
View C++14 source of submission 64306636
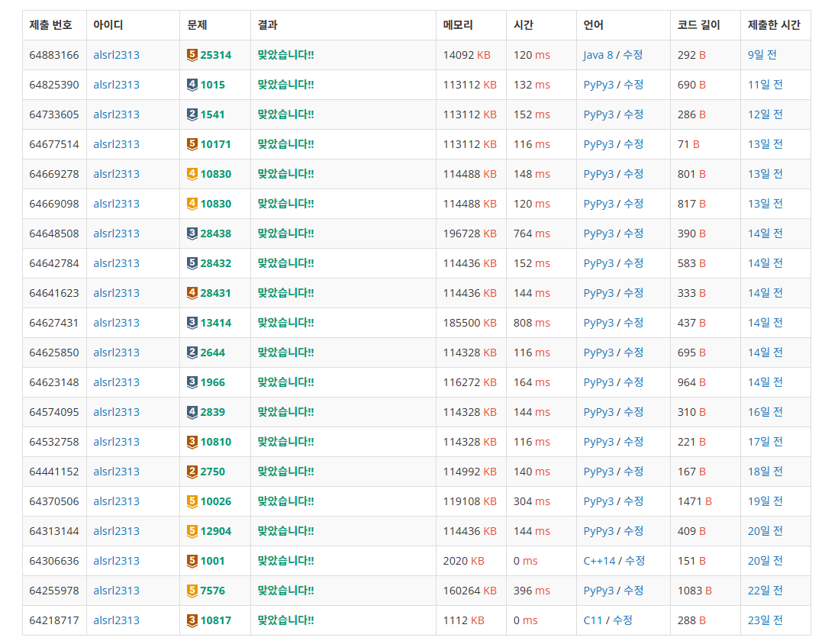(599, 561)
